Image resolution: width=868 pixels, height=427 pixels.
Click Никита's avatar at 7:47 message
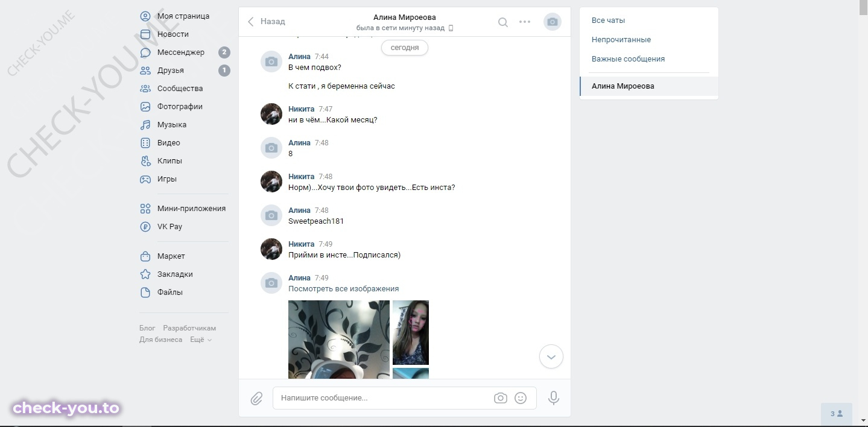click(x=271, y=114)
